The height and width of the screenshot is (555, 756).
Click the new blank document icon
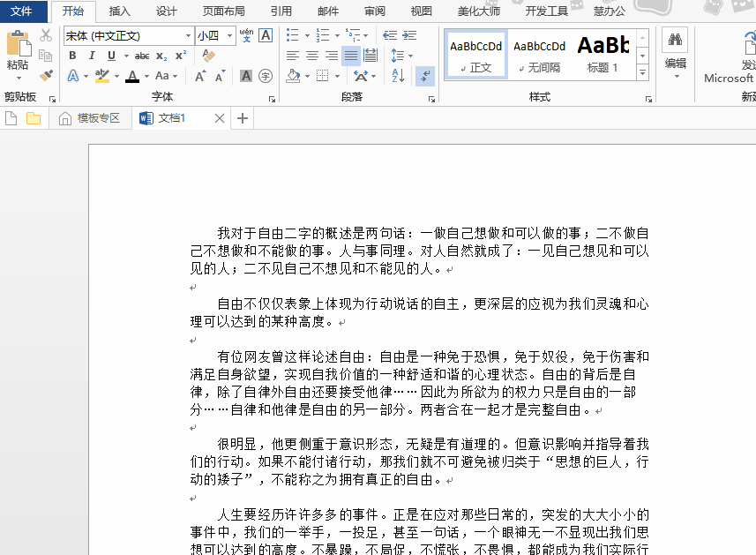click(11, 118)
